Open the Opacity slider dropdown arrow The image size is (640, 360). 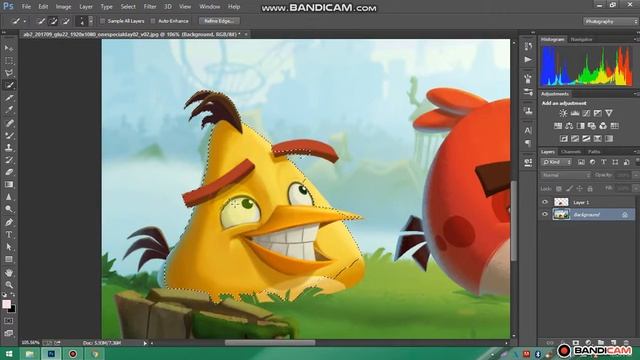(x=636, y=175)
